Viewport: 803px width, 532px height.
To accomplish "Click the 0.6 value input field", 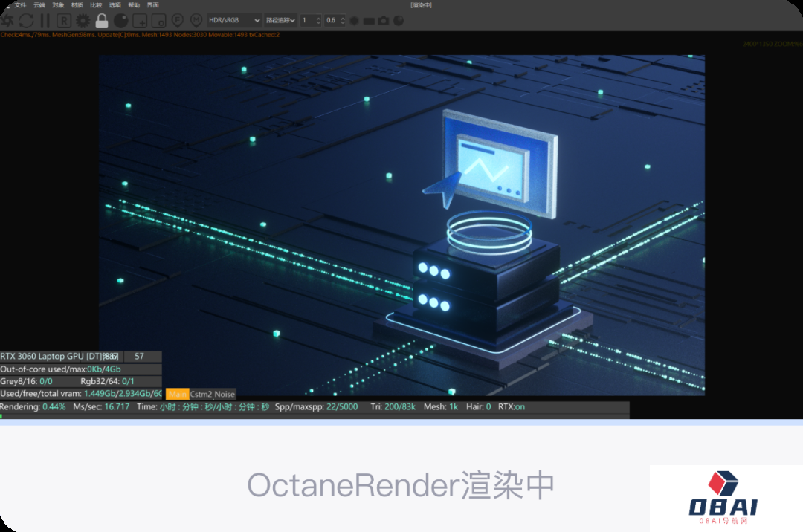I will pyautogui.click(x=332, y=21).
